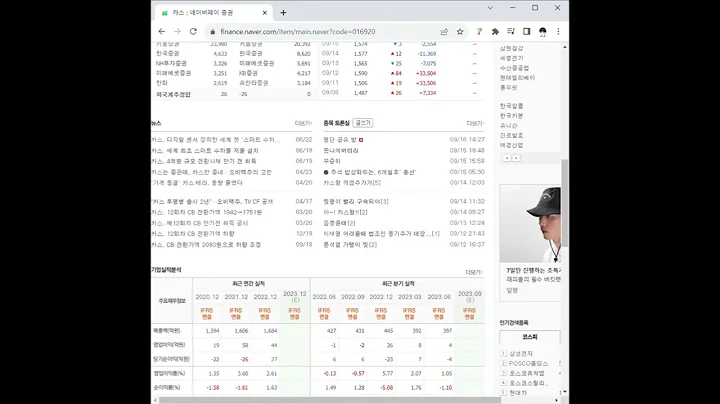Open the Extensions puzzle icon
The image size is (720, 404).
pos(495,32)
